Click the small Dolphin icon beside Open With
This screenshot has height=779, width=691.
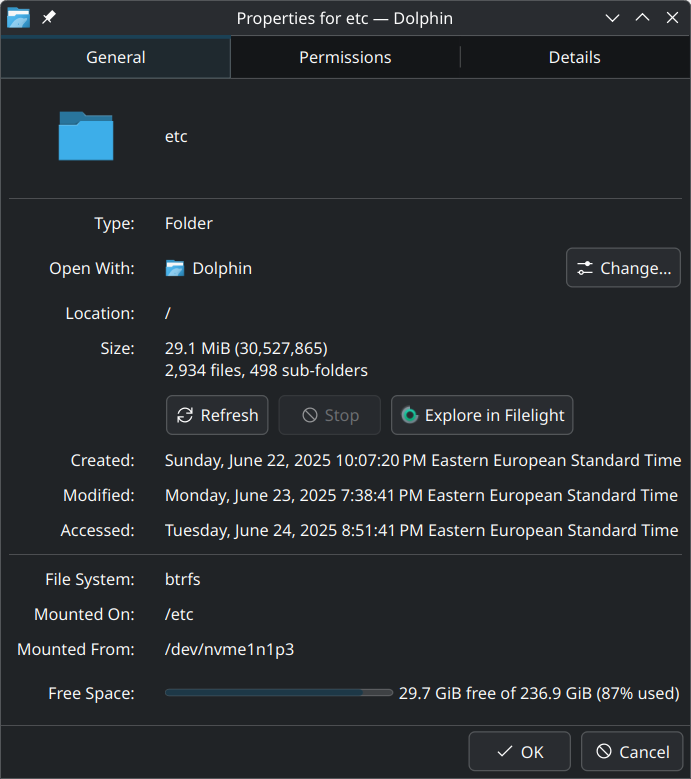(175, 268)
